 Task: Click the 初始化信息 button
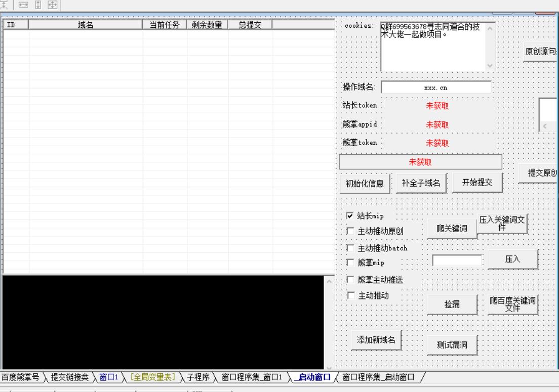[x=365, y=184]
